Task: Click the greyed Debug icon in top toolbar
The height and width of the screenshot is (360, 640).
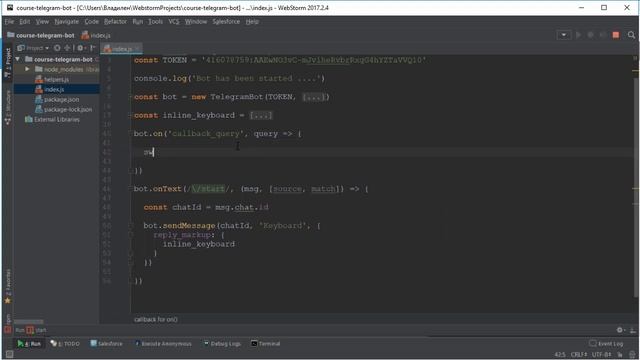Action: coord(590,35)
